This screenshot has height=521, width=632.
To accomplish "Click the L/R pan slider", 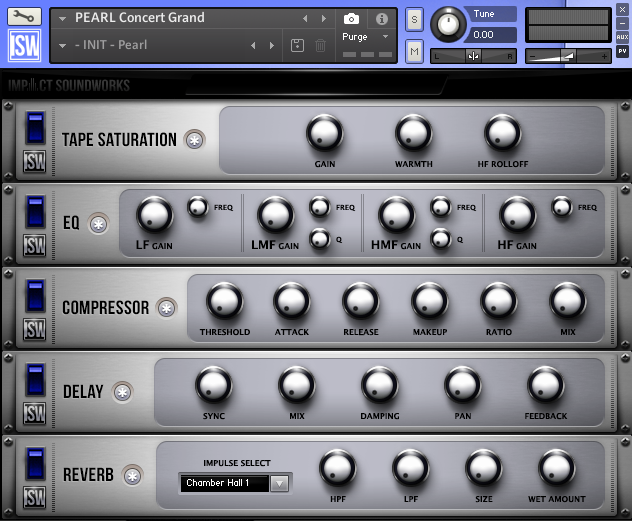I will (x=473, y=56).
